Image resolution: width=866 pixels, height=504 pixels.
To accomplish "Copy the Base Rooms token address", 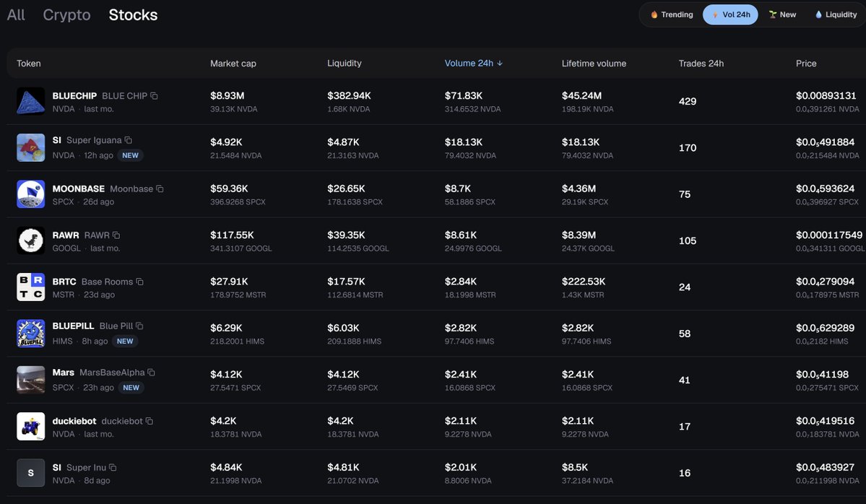I will (x=139, y=282).
